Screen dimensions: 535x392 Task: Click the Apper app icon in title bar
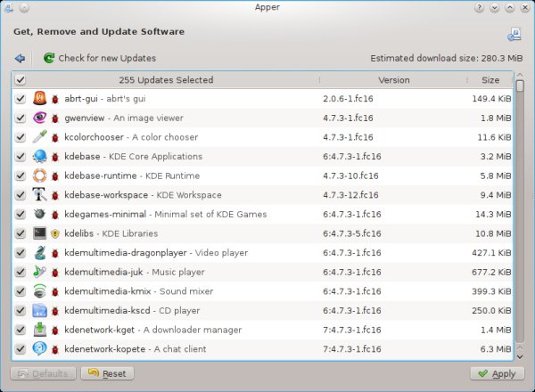click(8, 7)
